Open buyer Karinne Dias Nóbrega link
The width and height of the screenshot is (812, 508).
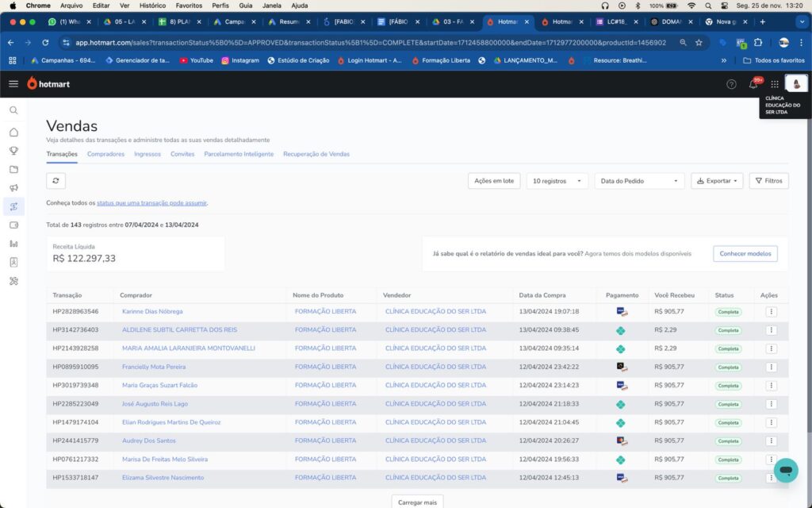pos(152,311)
